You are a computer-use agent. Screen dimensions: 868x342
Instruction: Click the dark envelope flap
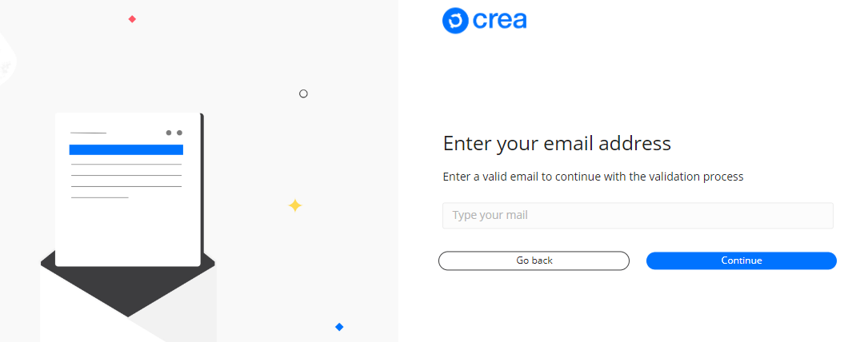coord(127,288)
